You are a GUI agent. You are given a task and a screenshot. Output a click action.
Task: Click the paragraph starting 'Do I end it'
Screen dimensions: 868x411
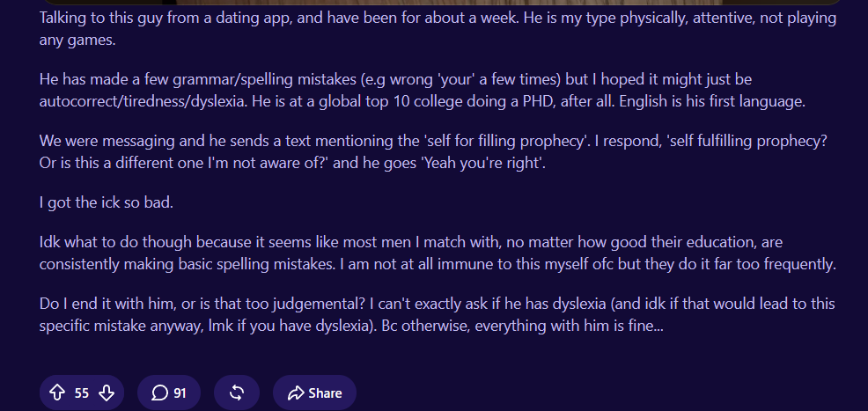click(x=437, y=315)
